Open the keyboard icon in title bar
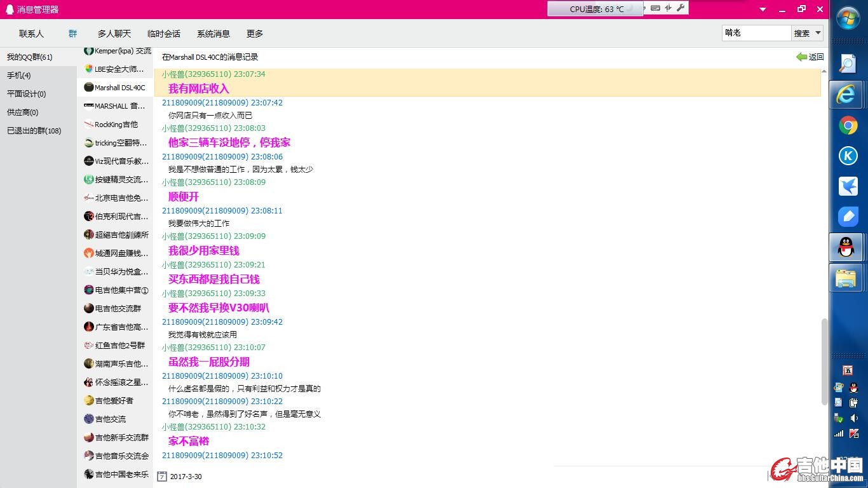 655,8
